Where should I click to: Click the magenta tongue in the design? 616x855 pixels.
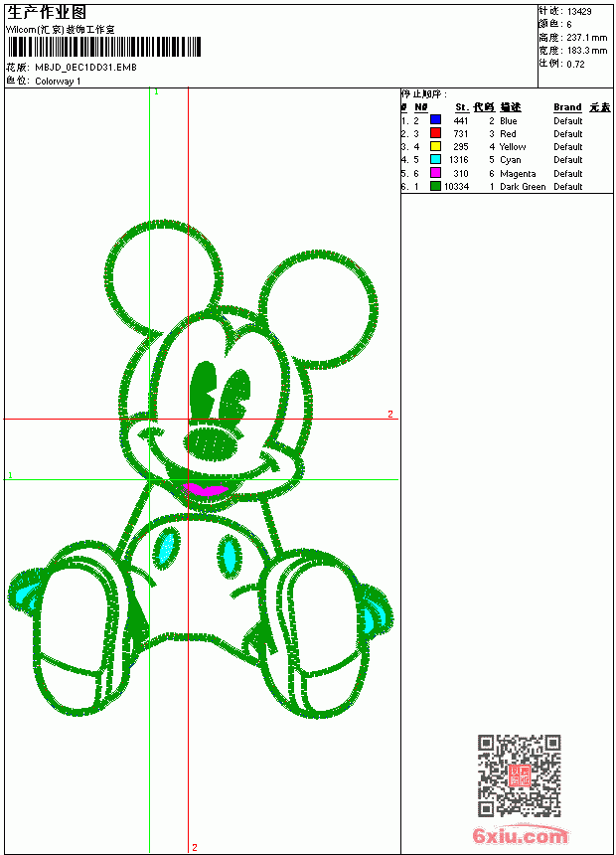205,489
